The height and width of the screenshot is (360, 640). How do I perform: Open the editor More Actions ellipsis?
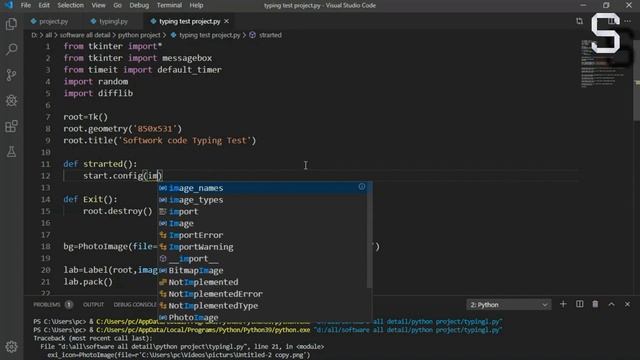point(627,21)
